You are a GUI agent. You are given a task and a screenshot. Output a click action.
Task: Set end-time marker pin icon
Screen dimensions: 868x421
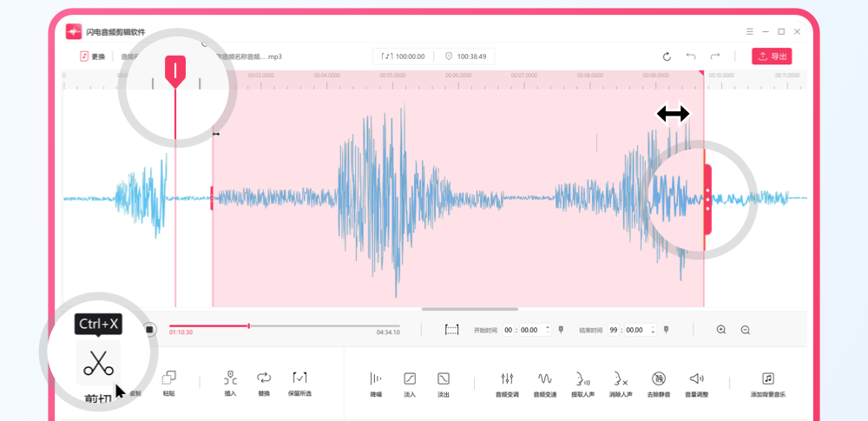[x=666, y=330]
